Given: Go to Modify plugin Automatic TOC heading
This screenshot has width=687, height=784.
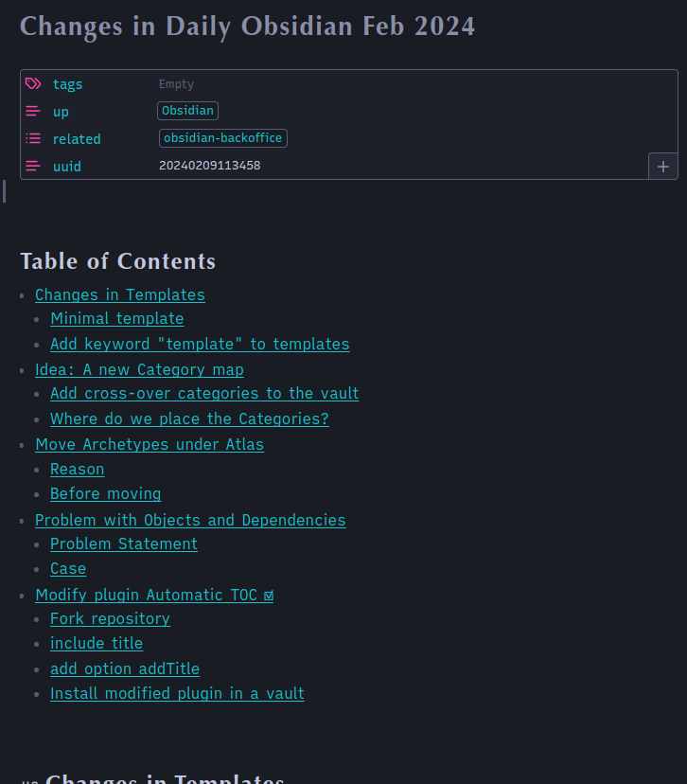Looking at the screenshot, I should pyautogui.click(x=154, y=595).
